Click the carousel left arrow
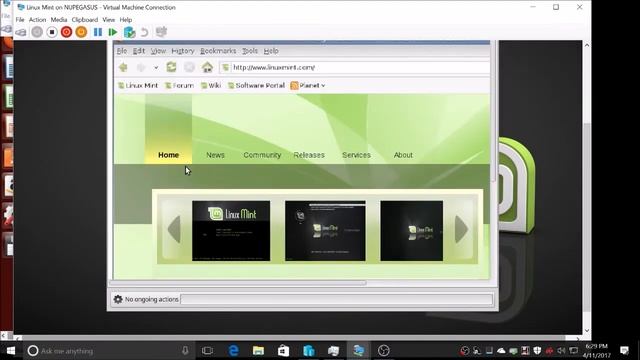Image resolution: width=640 pixels, height=360 pixels. click(x=174, y=229)
